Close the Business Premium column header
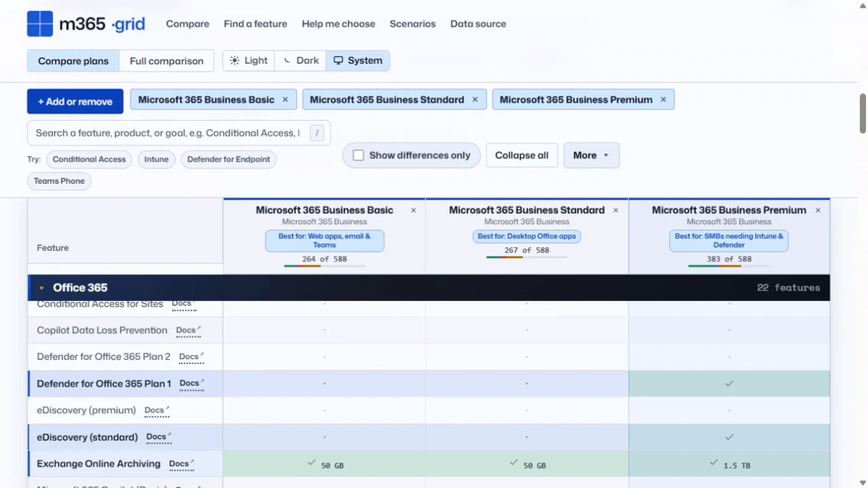Screen dimensions: 868x488 coord(818,210)
